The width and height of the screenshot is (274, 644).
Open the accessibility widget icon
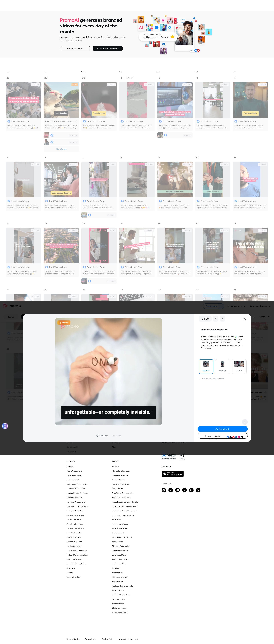[5, 426]
